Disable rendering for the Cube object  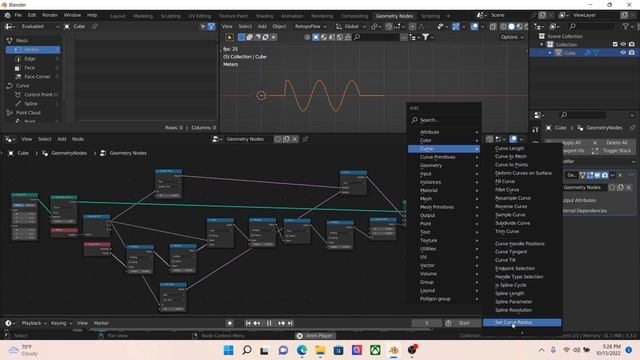pos(631,53)
